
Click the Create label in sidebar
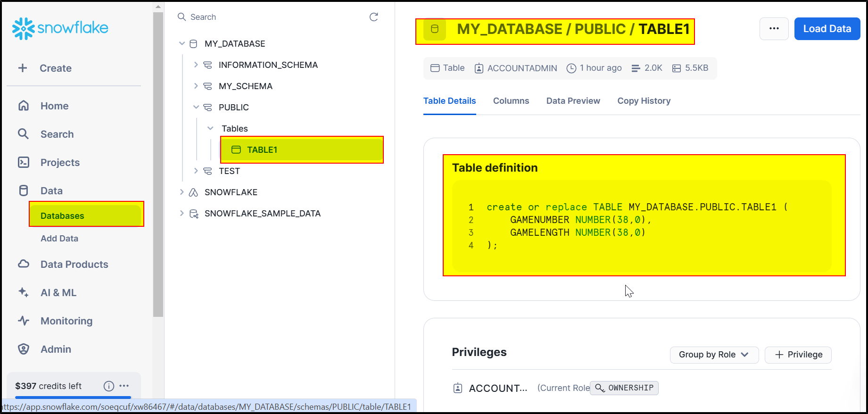(56, 68)
